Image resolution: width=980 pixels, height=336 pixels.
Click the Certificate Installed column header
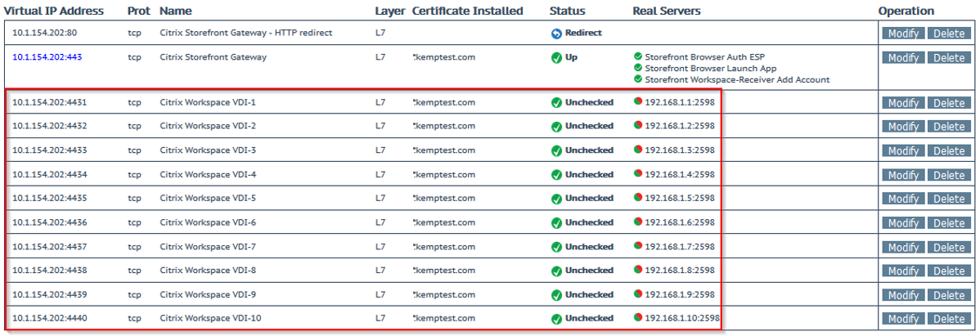tap(467, 11)
